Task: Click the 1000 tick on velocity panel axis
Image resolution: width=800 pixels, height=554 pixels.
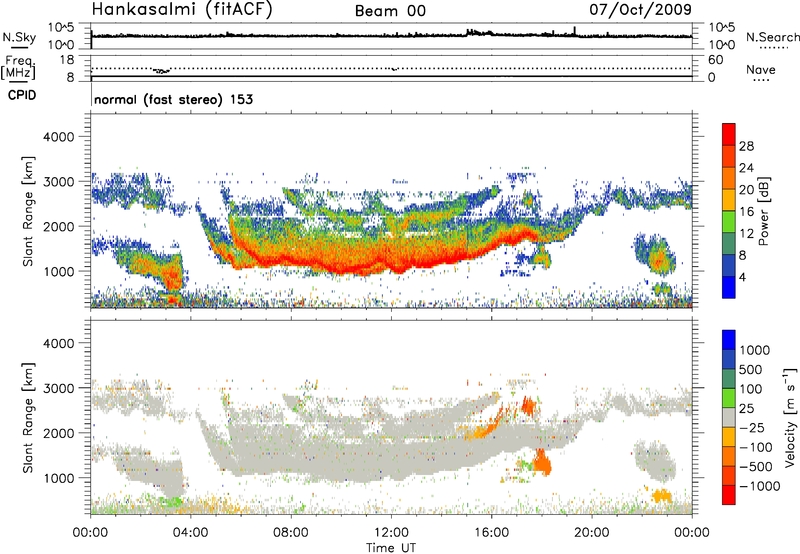Action: point(58,478)
